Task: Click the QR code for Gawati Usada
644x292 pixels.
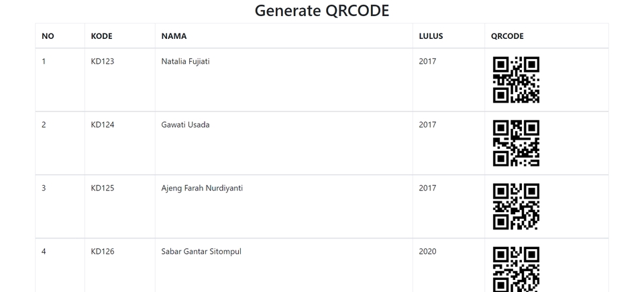Action: pos(516,143)
